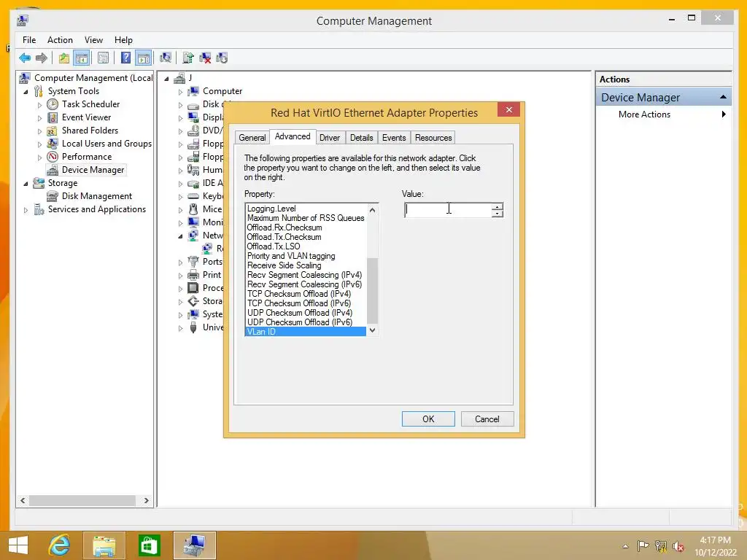
Task: Open the View menu
Action: click(93, 40)
